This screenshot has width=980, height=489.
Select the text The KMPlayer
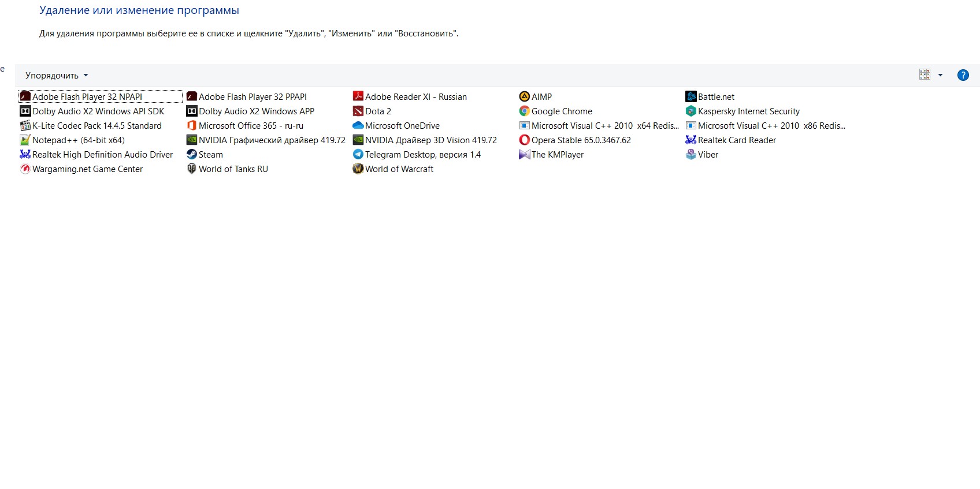coord(558,155)
